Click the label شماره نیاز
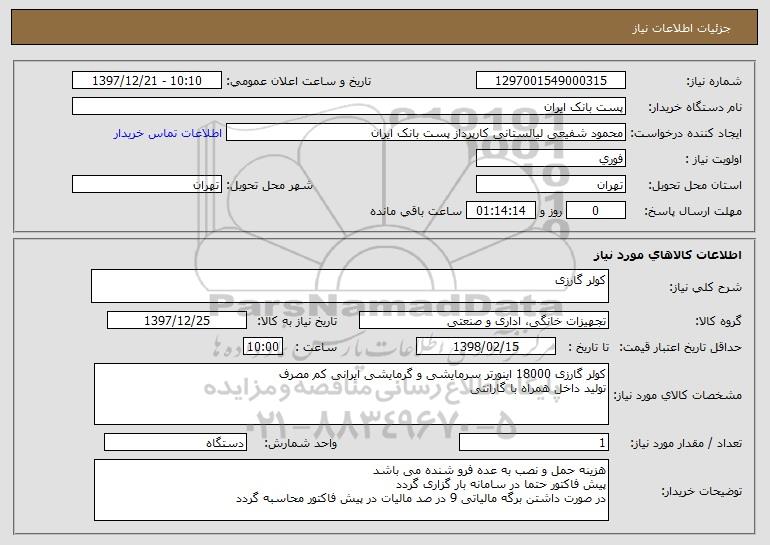Viewport: 770px width, 545px height. click(714, 81)
